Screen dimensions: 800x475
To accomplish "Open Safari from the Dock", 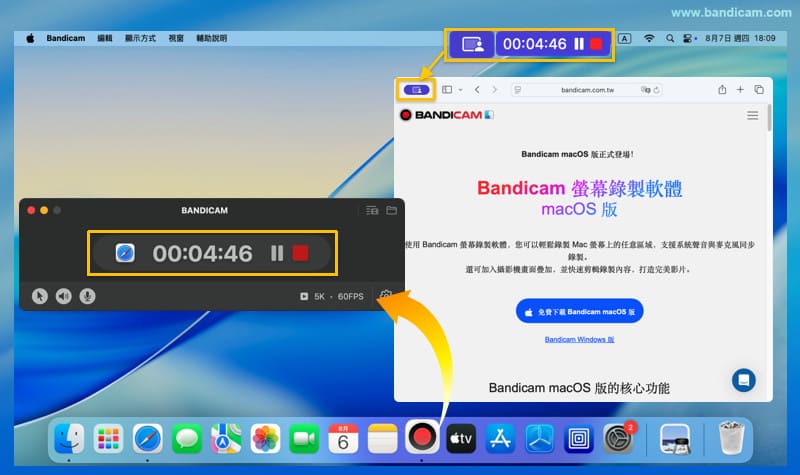I will [x=147, y=438].
